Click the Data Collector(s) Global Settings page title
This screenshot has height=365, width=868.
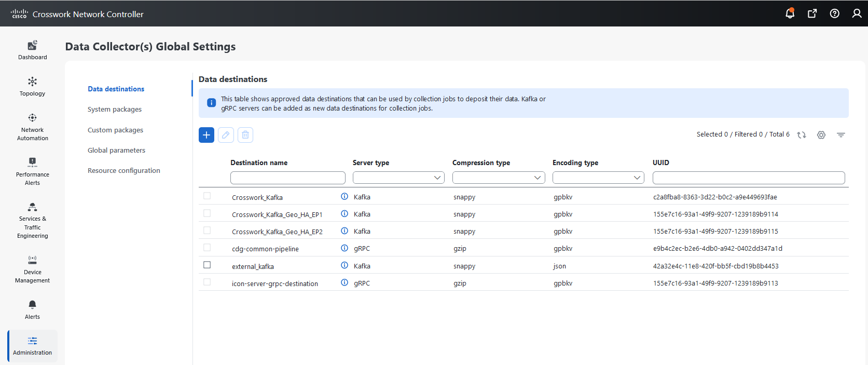(150, 47)
